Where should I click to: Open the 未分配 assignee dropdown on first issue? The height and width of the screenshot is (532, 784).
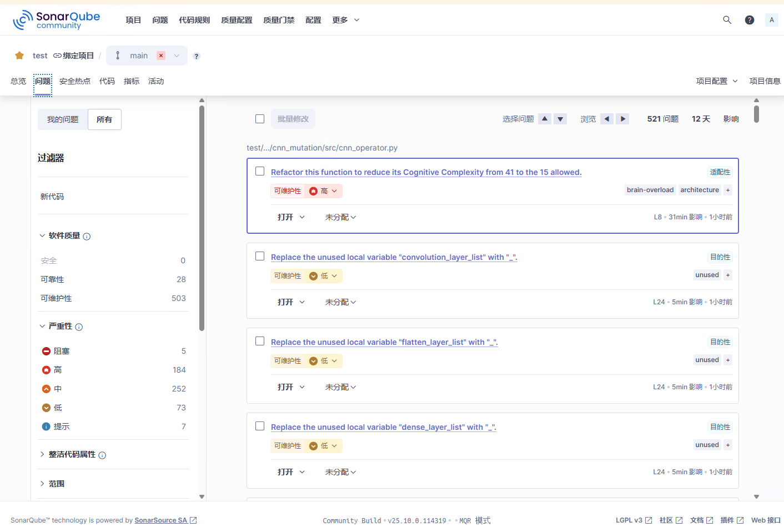(340, 217)
